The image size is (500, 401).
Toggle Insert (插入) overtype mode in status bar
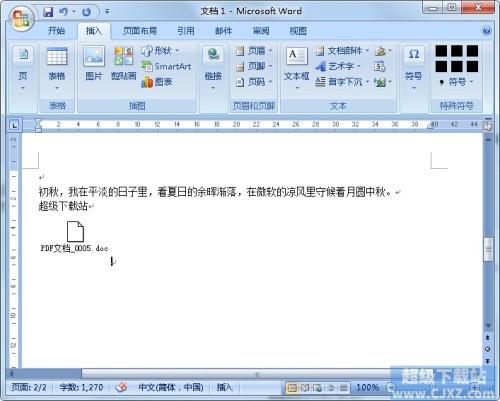click(224, 387)
